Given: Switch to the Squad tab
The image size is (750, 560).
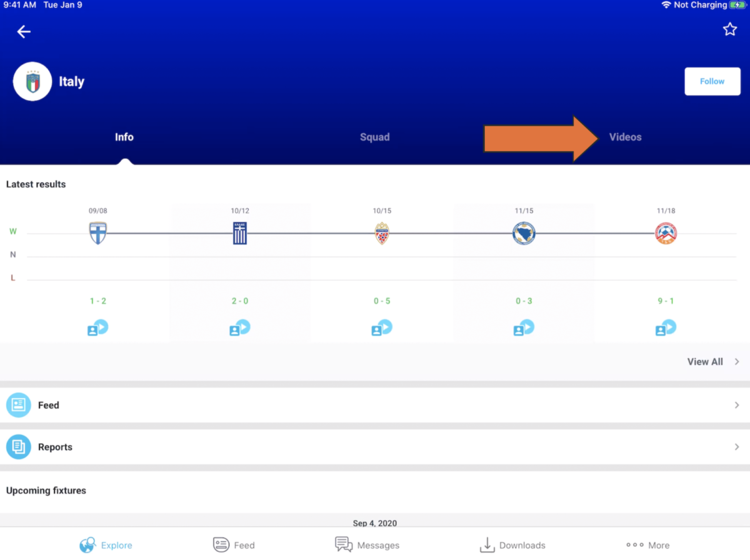Looking at the screenshot, I should [x=374, y=137].
